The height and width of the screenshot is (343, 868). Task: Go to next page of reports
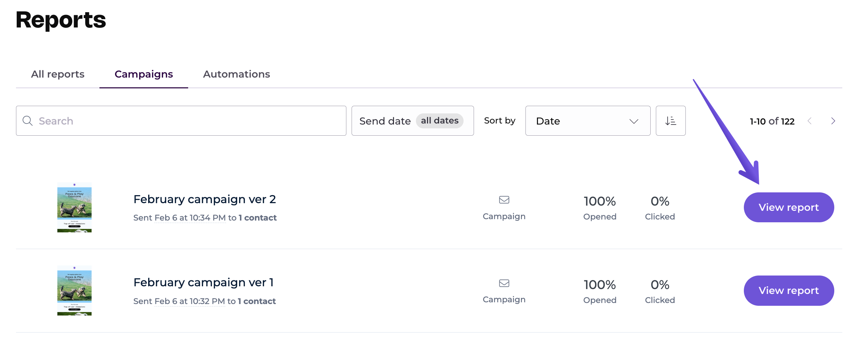[x=833, y=121]
